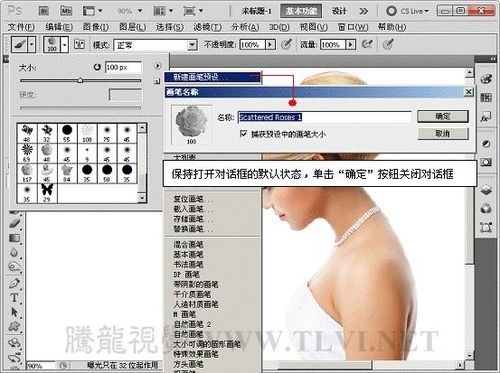Expand the brush picker flyout menu arrow
This screenshot has height=373, width=500.
[x=158, y=66]
